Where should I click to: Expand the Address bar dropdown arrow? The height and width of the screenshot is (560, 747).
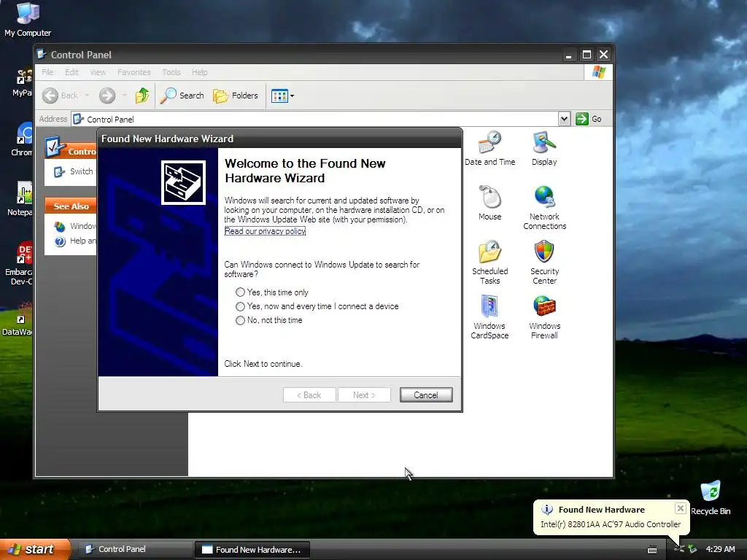click(x=564, y=119)
